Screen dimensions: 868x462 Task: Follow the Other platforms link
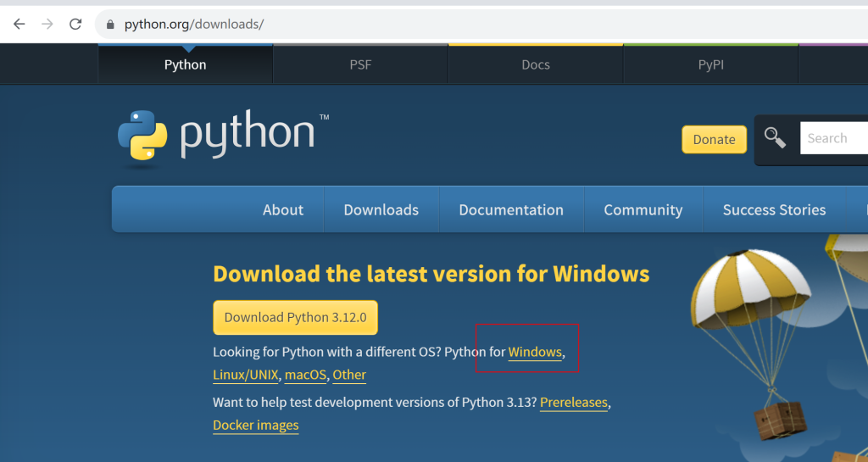349,375
